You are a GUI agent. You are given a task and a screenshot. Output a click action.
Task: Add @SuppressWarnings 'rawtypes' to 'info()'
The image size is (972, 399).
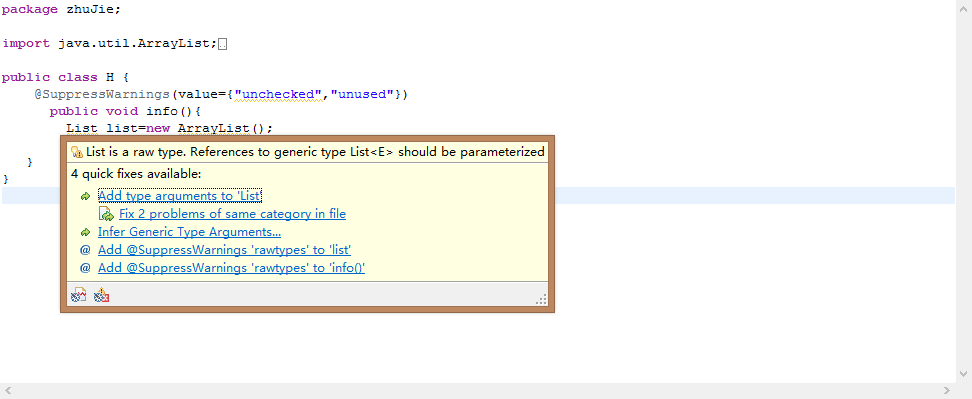tap(231, 268)
